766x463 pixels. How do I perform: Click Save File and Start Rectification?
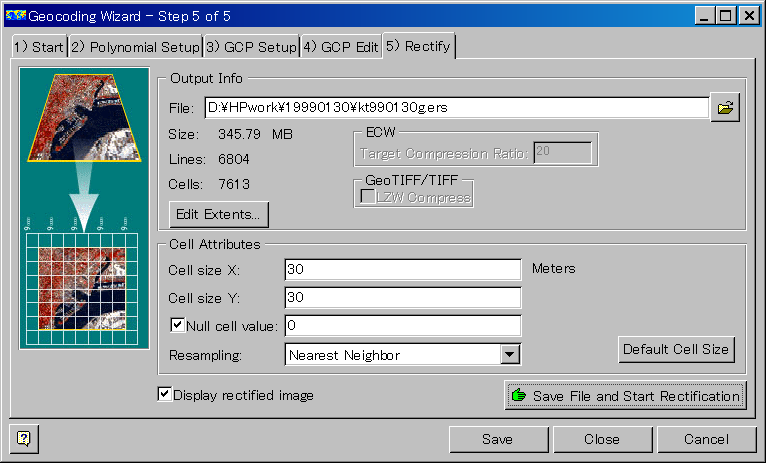625,396
